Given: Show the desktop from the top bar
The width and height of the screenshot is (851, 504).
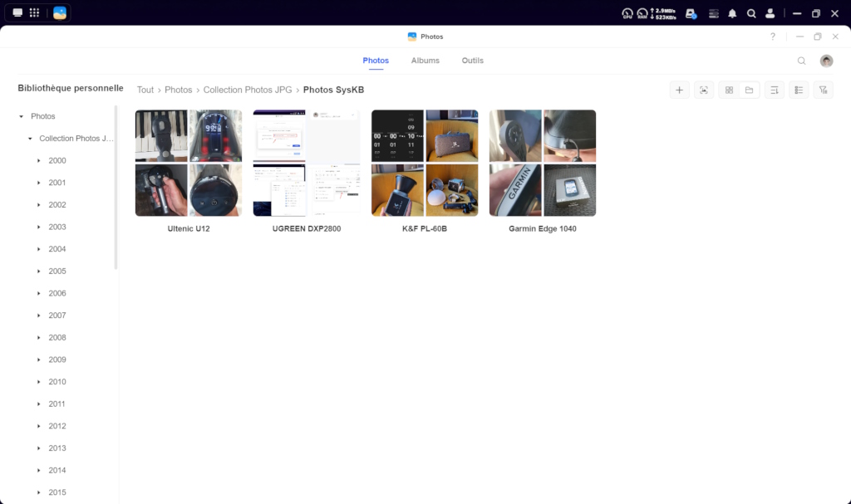Looking at the screenshot, I should 17,12.
